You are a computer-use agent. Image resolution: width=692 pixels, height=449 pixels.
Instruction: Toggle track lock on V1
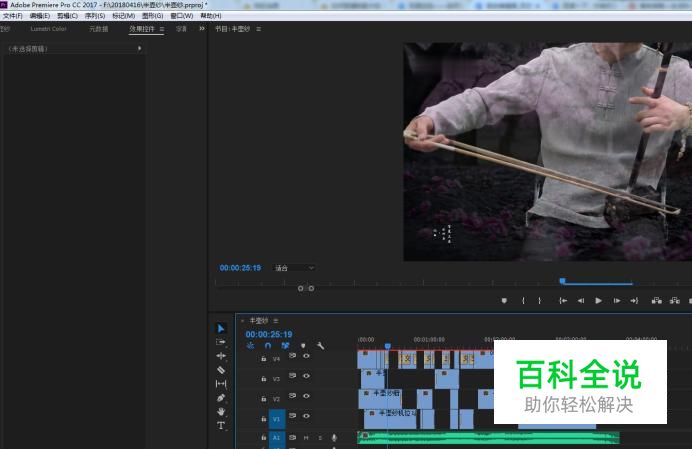[x=263, y=419]
